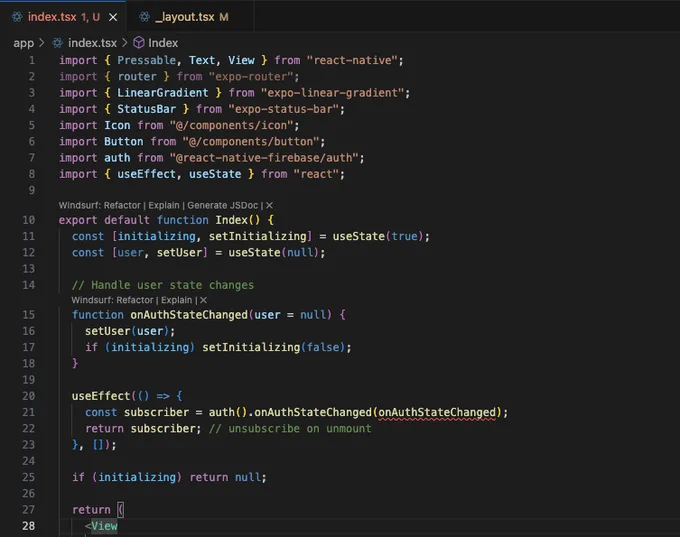Dismiss code lens above onAuthStateChanged function

[203, 300]
